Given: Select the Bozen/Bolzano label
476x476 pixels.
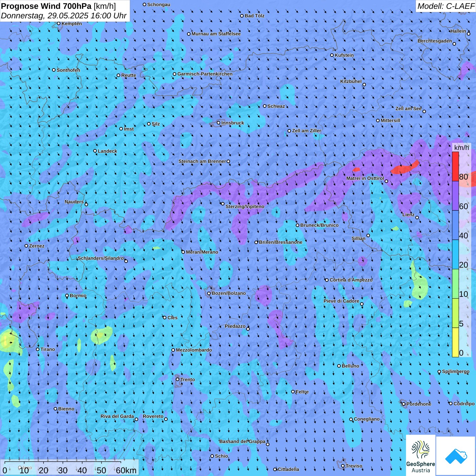Looking at the screenshot, I should pos(228,293).
